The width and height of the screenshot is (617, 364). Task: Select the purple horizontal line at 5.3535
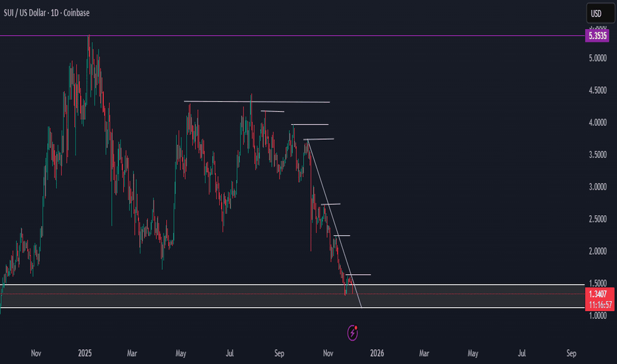click(x=265, y=36)
